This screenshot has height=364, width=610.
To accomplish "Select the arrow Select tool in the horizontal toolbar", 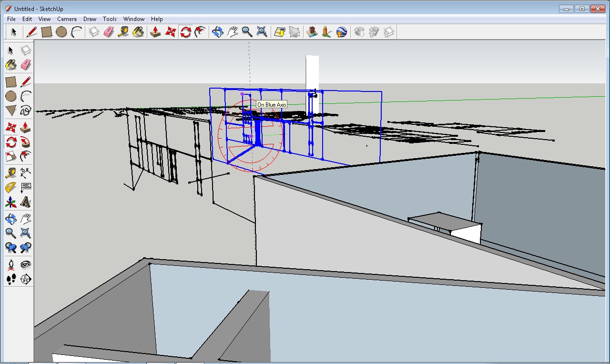I will pos(14,32).
